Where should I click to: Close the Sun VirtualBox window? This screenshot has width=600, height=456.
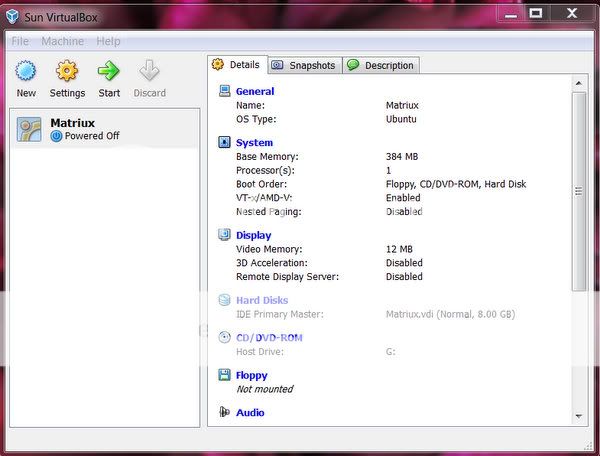coord(572,14)
